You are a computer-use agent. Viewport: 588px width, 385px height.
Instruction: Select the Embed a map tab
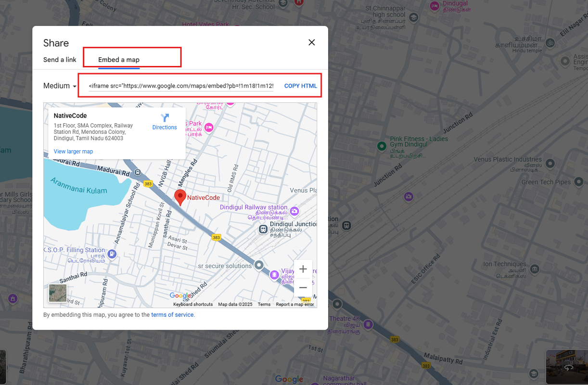pyautogui.click(x=119, y=60)
